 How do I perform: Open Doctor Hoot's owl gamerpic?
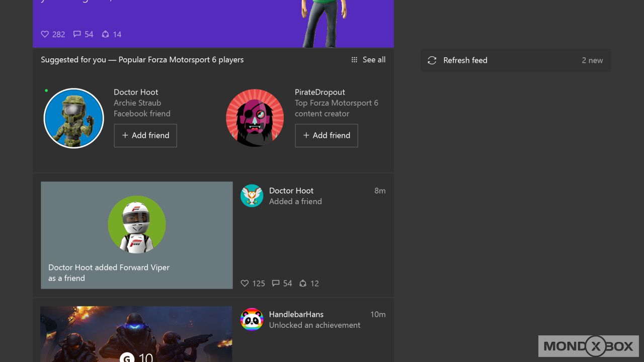point(252,196)
